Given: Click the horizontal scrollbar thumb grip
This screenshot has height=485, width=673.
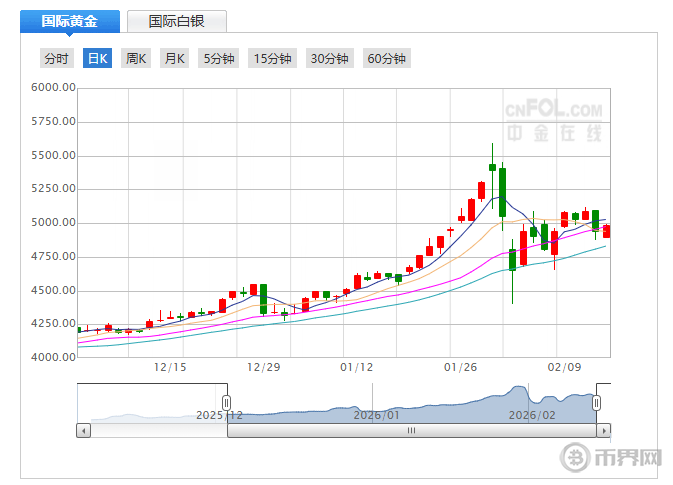Looking at the screenshot, I should (410, 431).
